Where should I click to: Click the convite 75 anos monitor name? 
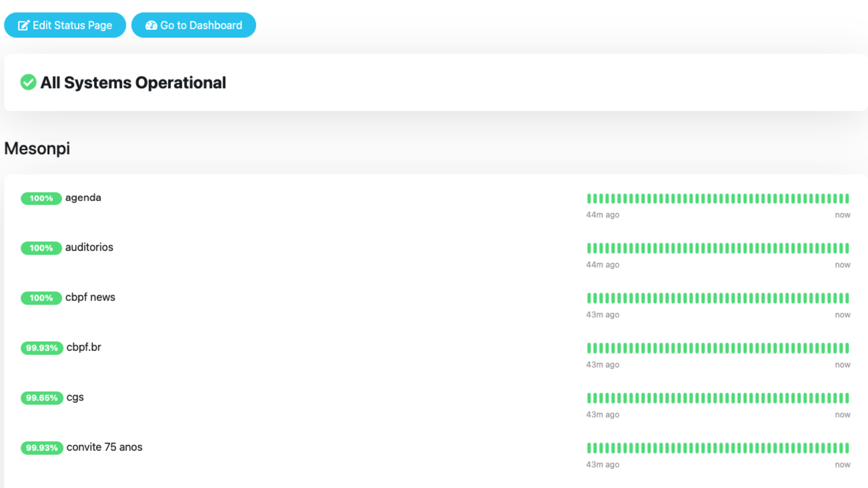(x=104, y=447)
